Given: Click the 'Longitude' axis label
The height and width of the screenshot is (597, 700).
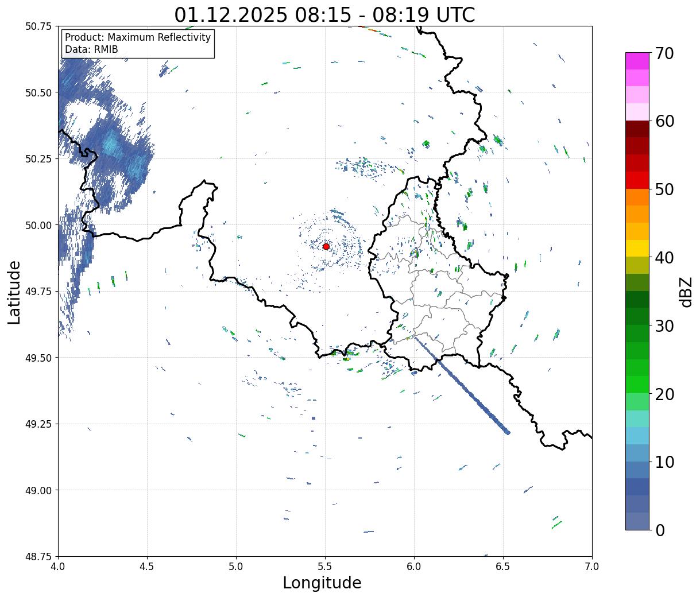Looking at the screenshot, I should click(x=322, y=583).
